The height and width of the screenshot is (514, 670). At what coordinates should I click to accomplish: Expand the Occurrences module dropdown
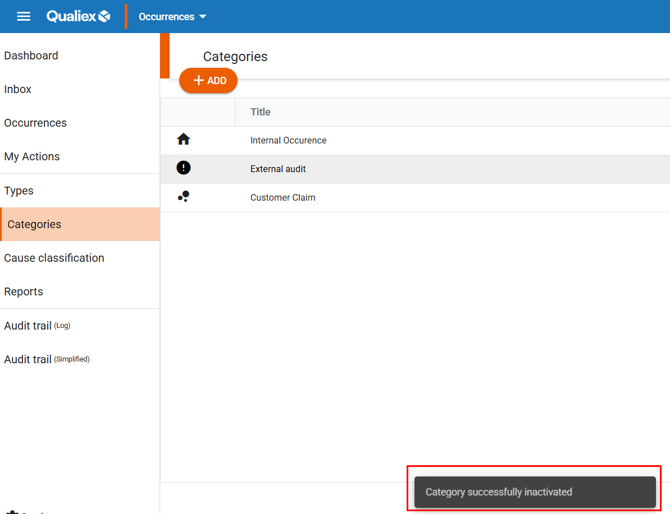coord(172,17)
